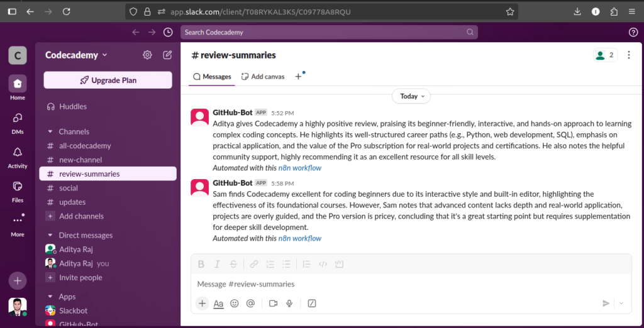Viewport: 644px width, 328px height.
Task: Collapse the Channels section
Action: [x=50, y=132]
